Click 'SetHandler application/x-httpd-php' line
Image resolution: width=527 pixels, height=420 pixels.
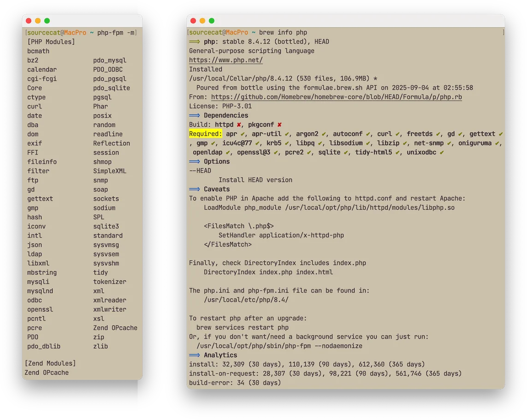[x=281, y=235]
